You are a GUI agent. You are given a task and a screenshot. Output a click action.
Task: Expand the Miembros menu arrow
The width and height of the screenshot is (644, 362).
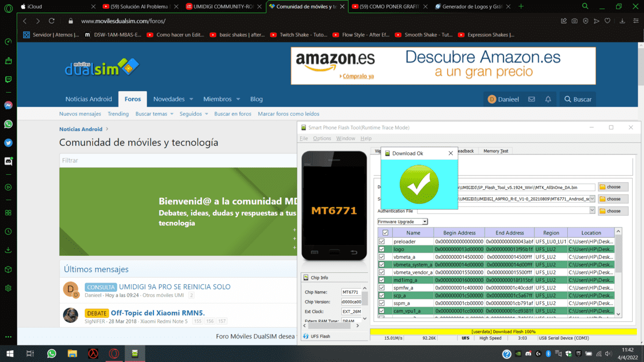[238, 99]
